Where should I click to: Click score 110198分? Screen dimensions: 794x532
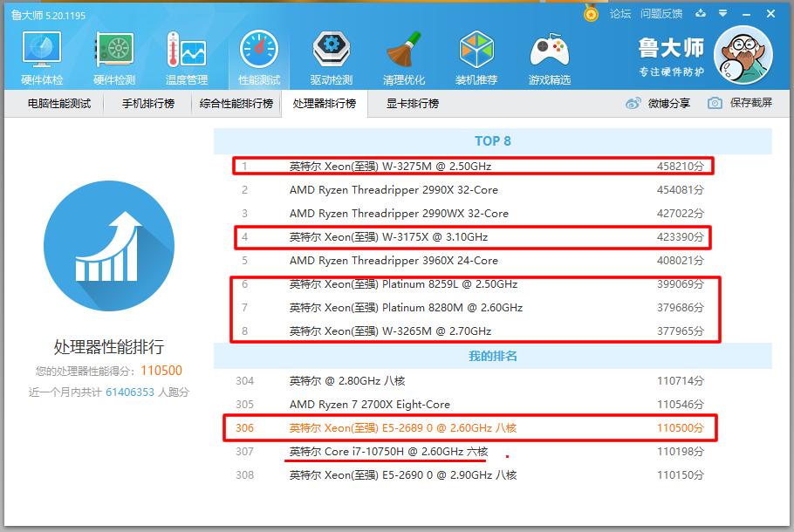(x=681, y=451)
